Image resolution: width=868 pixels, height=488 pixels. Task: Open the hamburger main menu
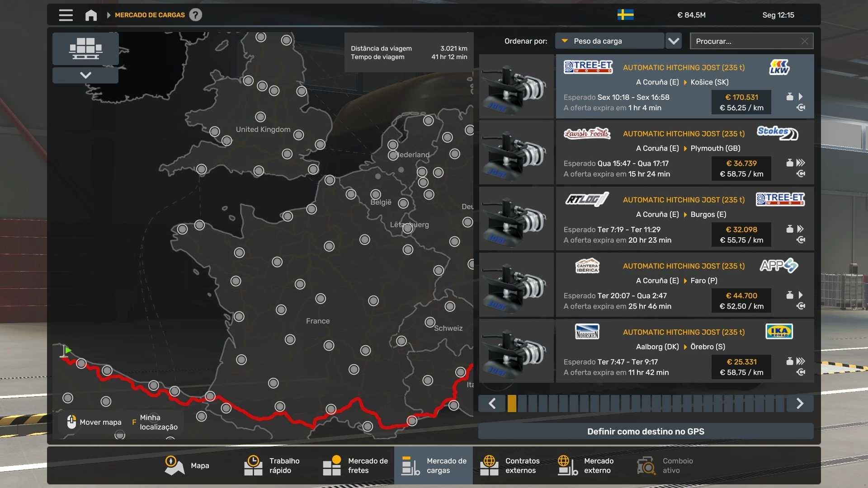point(66,15)
